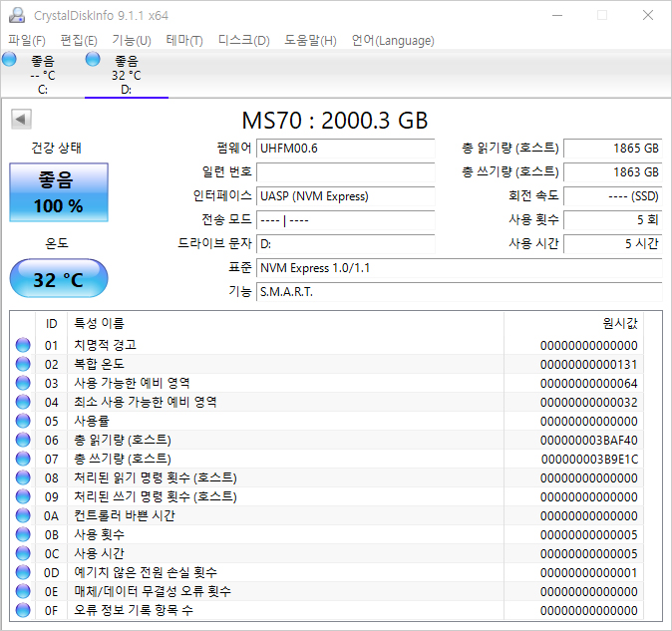672x631 pixels.
Task: Click raw value 000000003B9E1C
Action: coord(589,459)
